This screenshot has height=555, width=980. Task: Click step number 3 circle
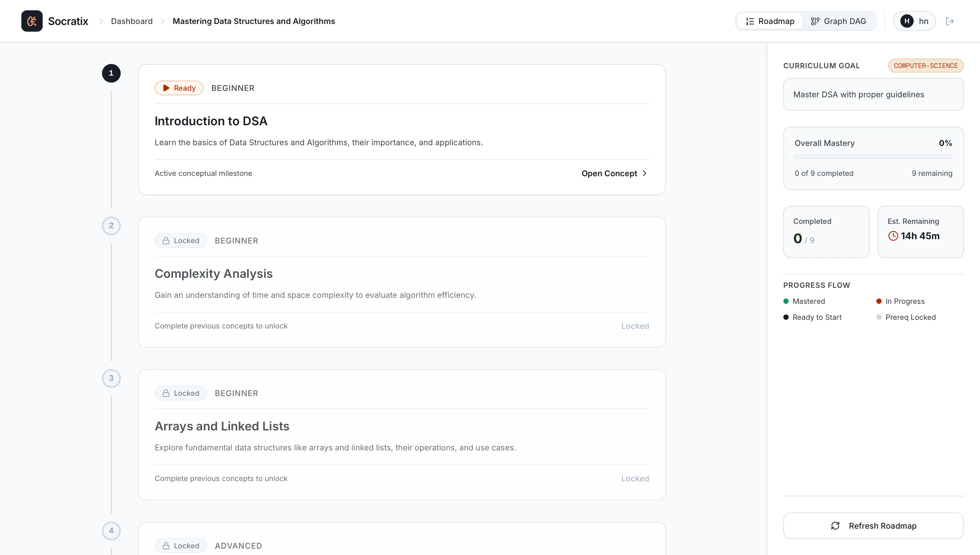pyautogui.click(x=111, y=378)
